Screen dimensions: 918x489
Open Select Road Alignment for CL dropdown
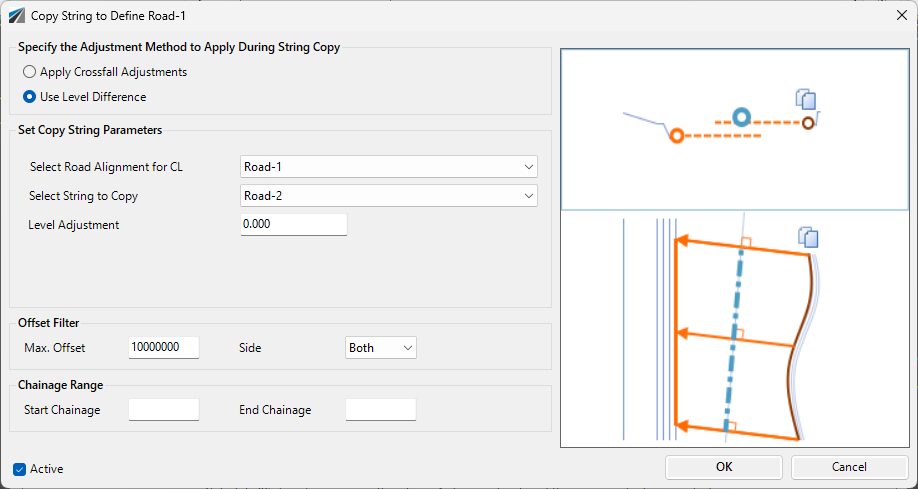click(x=389, y=167)
